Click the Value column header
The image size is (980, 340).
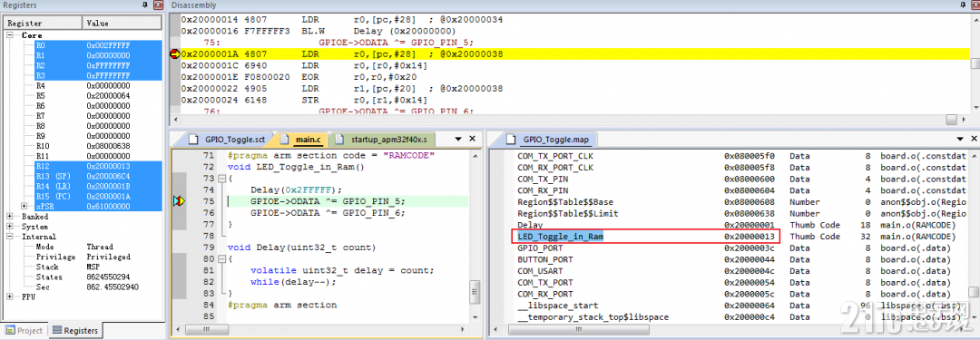[x=122, y=23]
